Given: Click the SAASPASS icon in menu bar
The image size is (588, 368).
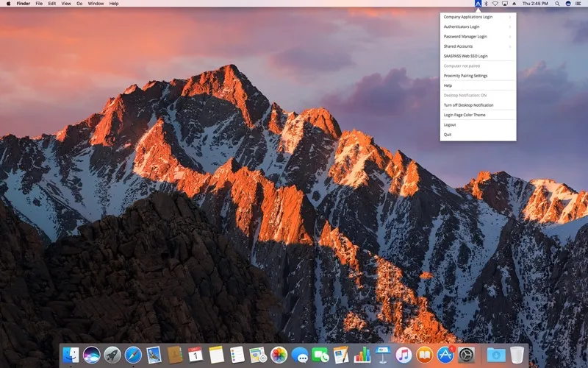Looking at the screenshot, I should pos(478,4).
